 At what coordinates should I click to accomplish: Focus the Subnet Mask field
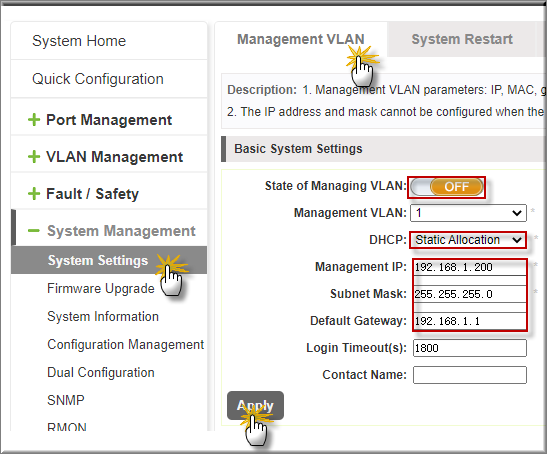coord(470,294)
